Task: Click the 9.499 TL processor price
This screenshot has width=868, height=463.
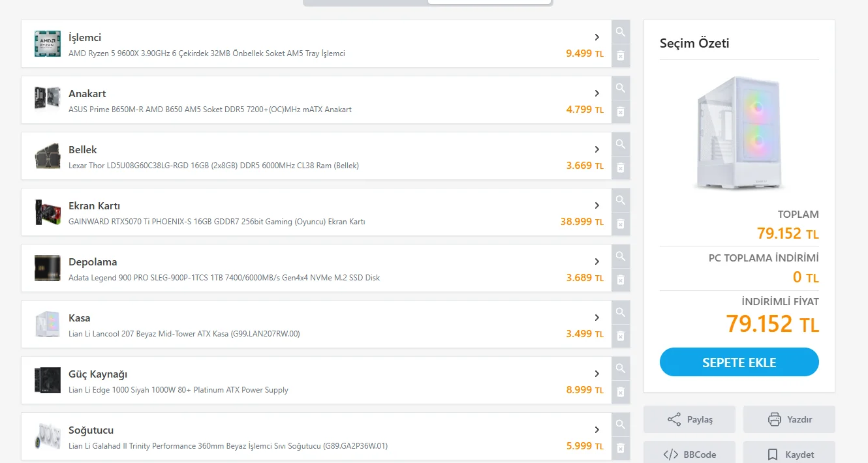Action: pos(585,53)
